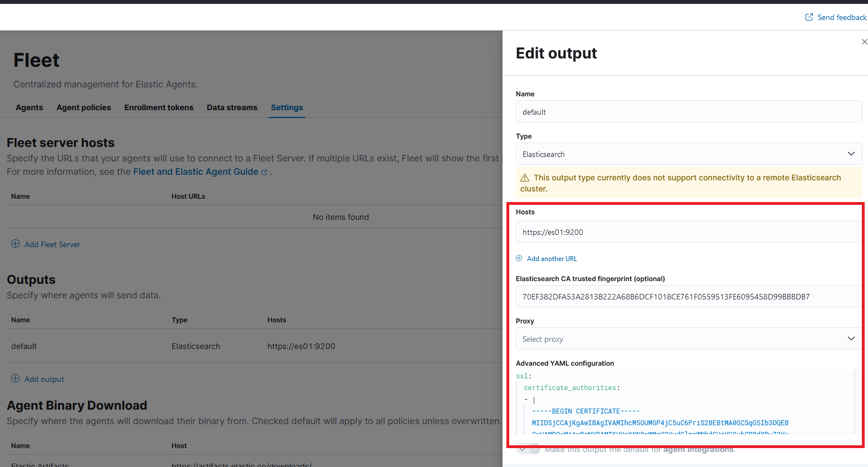The height and width of the screenshot is (467, 868).
Task: Open the Type dropdown showing Elasticsearch
Action: click(x=689, y=154)
